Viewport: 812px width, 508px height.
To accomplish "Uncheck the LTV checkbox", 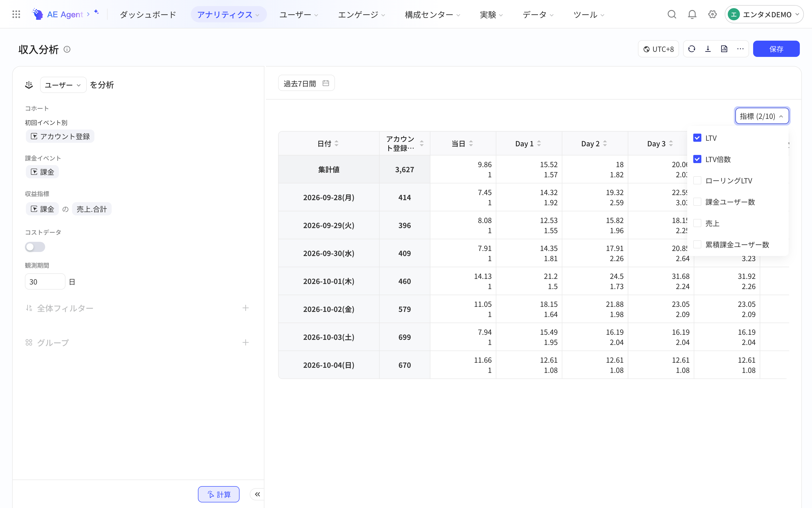I will [x=697, y=138].
